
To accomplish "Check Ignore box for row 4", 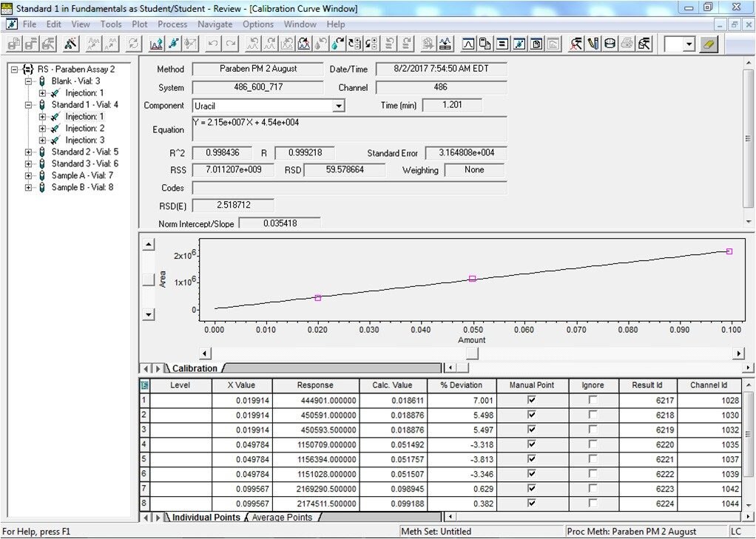I will [593, 444].
